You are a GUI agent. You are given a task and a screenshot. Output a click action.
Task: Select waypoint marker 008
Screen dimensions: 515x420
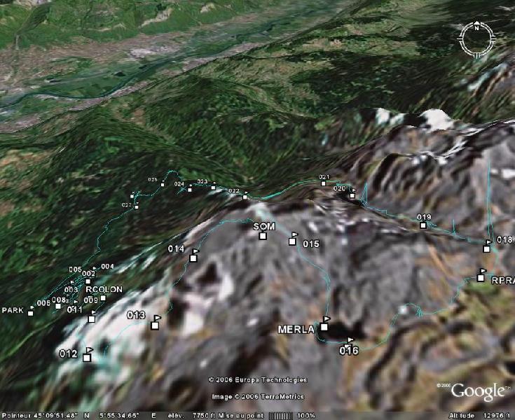pos(58,306)
